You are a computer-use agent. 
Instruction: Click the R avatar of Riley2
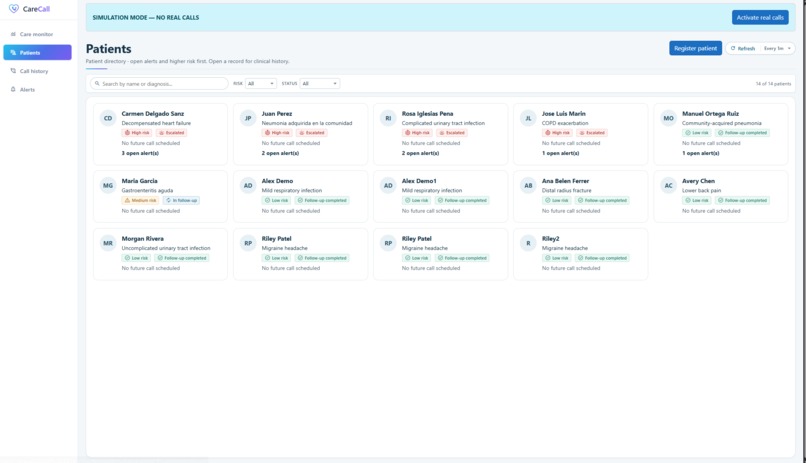pos(528,243)
